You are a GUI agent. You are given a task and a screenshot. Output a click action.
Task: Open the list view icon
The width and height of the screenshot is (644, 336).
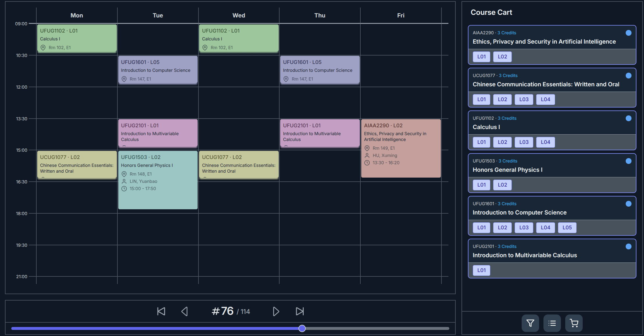tap(552, 323)
